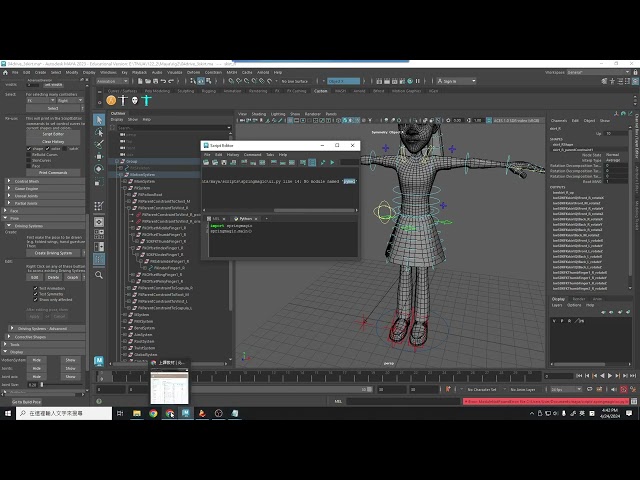
Task: Open the Windows menu in the Maya menu bar
Action: click(x=108, y=72)
